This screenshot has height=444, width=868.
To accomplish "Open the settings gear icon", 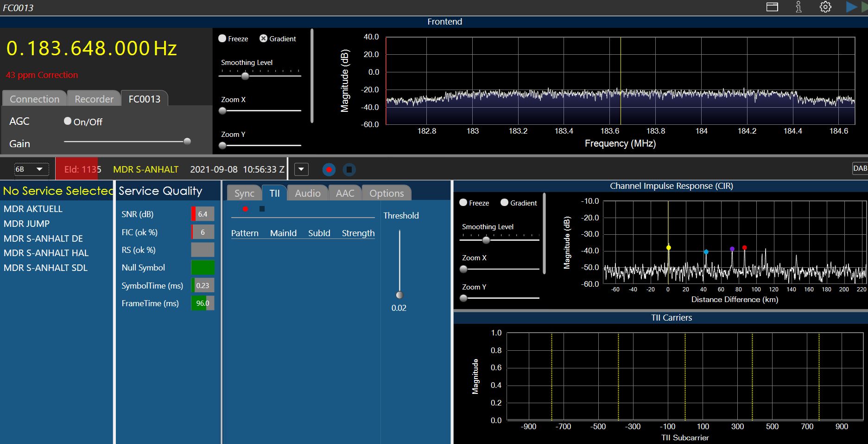I will click(825, 7).
